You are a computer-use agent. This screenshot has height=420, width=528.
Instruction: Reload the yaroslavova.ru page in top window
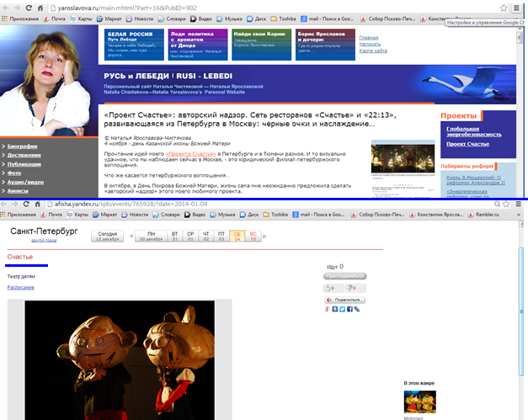pyautogui.click(x=29, y=8)
